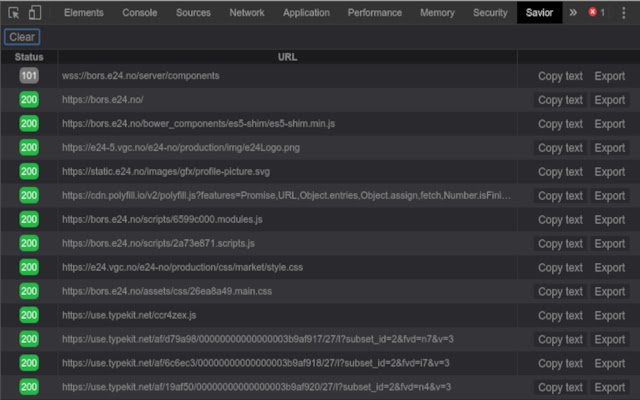Select the typekit d79a98 font URL
This screenshot has height=400, width=640.
258,339
